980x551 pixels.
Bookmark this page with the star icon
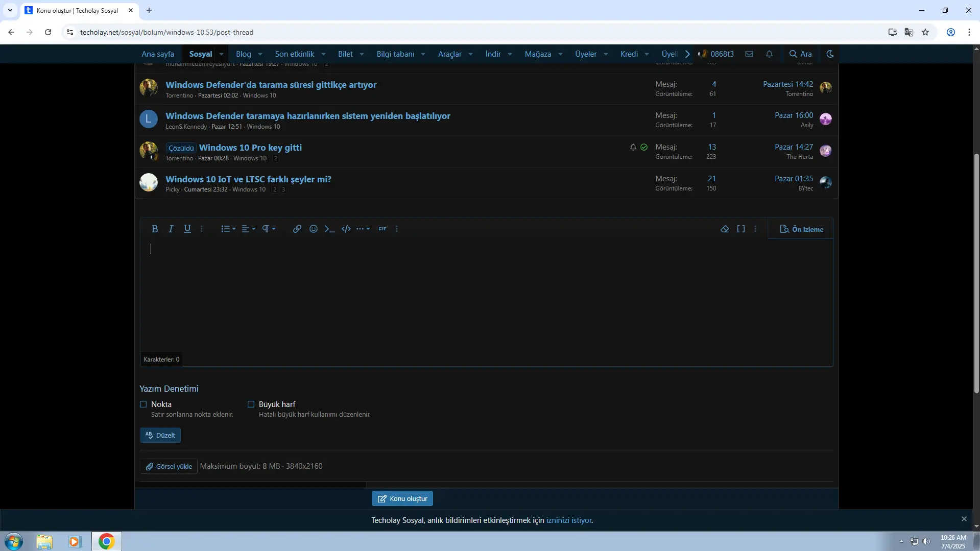925,32
